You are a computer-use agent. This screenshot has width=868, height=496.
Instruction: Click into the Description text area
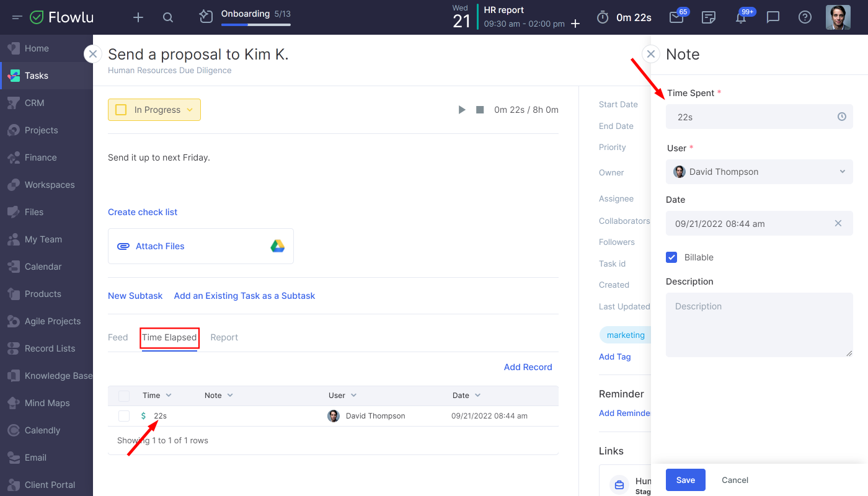pos(759,325)
